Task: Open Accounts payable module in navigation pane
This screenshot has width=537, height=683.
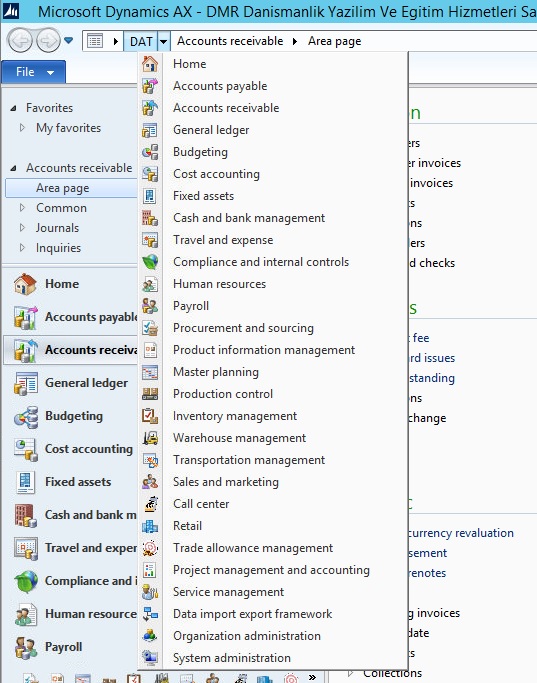Action: 71,317
